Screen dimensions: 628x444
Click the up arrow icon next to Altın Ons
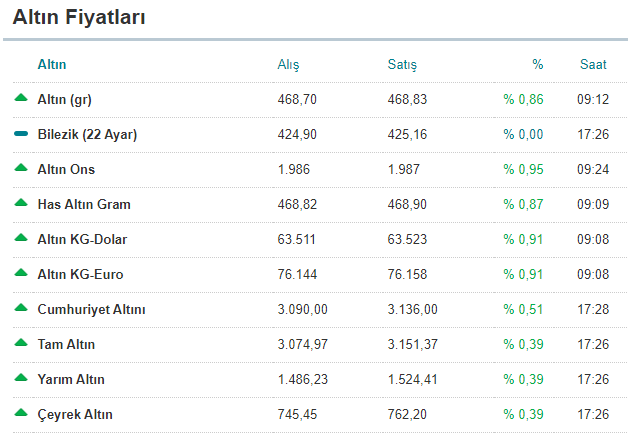click(21, 168)
